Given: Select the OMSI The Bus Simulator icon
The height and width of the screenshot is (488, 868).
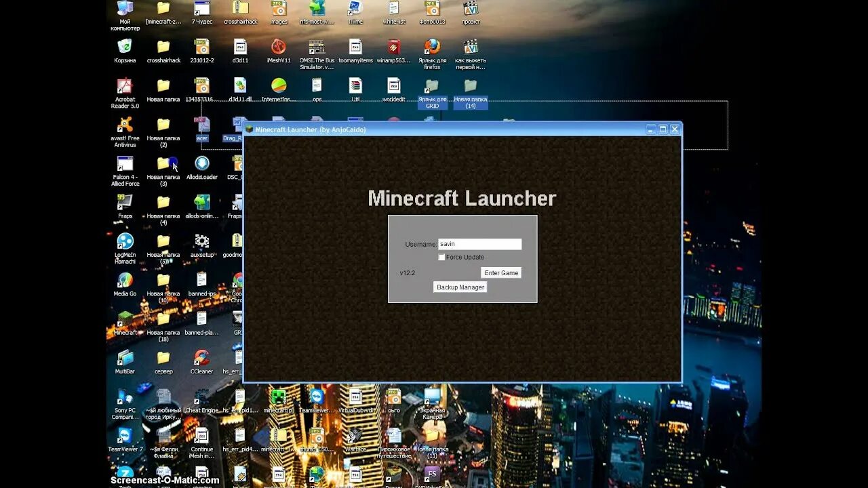Looking at the screenshot, I should tap(317, 47).
